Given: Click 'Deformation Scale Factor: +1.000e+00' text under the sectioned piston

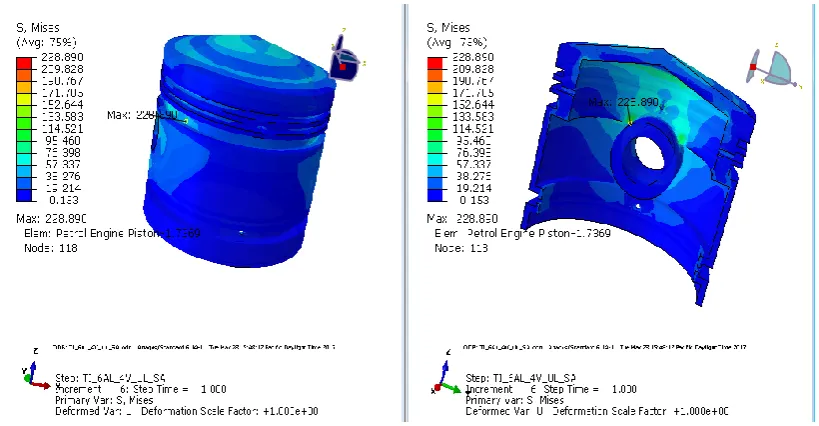Looking at the screenshot, I should [640, 411].
